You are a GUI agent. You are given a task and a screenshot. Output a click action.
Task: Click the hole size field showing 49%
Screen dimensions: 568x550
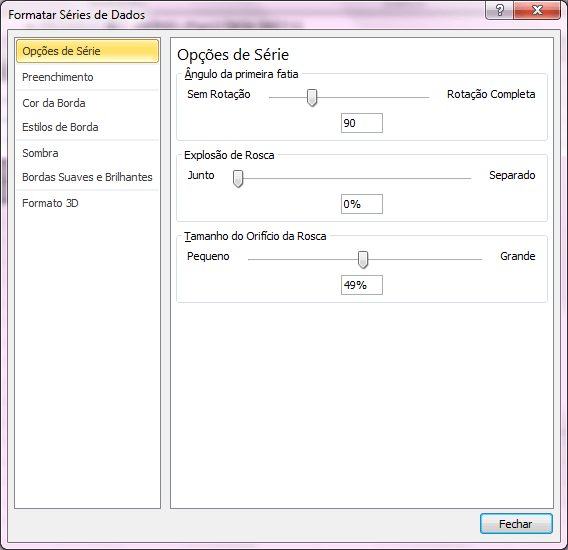click(362, 285)
